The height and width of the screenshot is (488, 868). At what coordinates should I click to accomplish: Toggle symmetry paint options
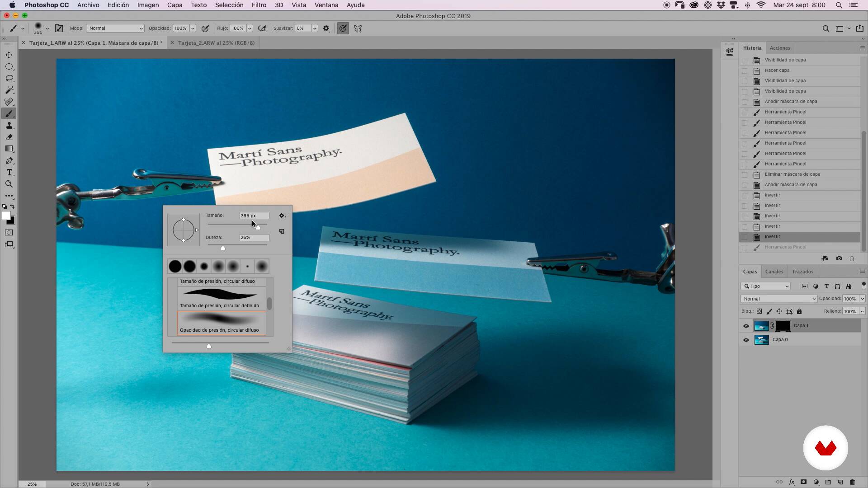[358, 28]
